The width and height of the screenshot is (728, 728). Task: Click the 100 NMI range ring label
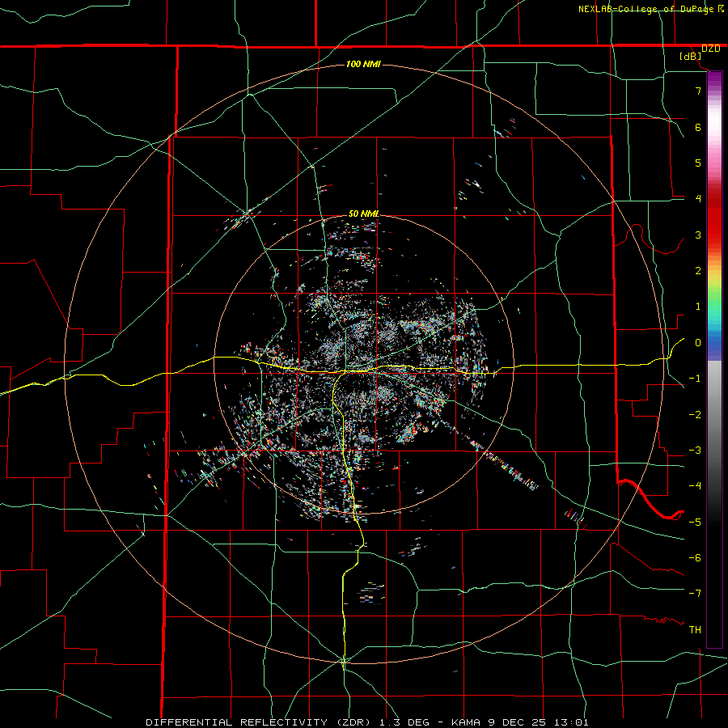click(x=363, y=64)
